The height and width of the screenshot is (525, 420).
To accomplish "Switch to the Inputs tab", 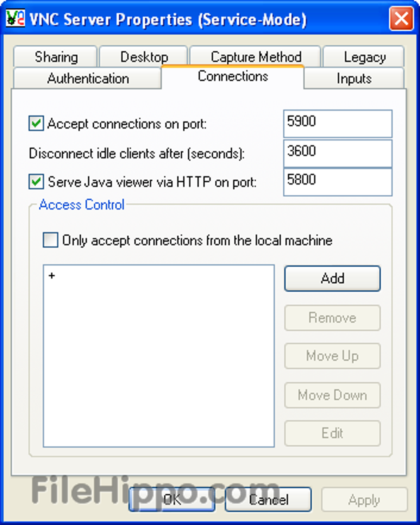I will point(354,78).
